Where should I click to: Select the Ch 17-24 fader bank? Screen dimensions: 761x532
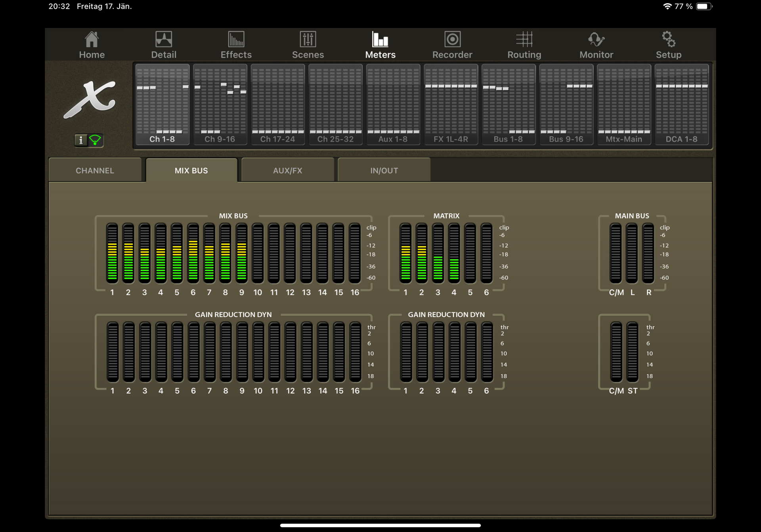[x=277, y=105]
